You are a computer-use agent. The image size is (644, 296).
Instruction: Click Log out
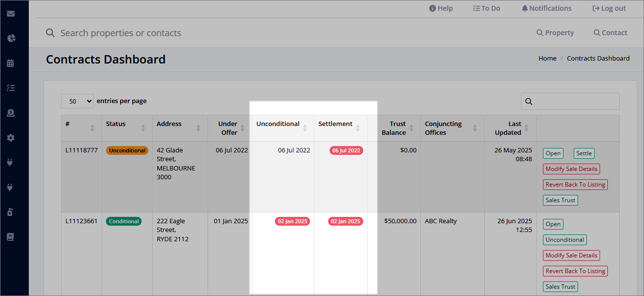click(x=609, y=8)
